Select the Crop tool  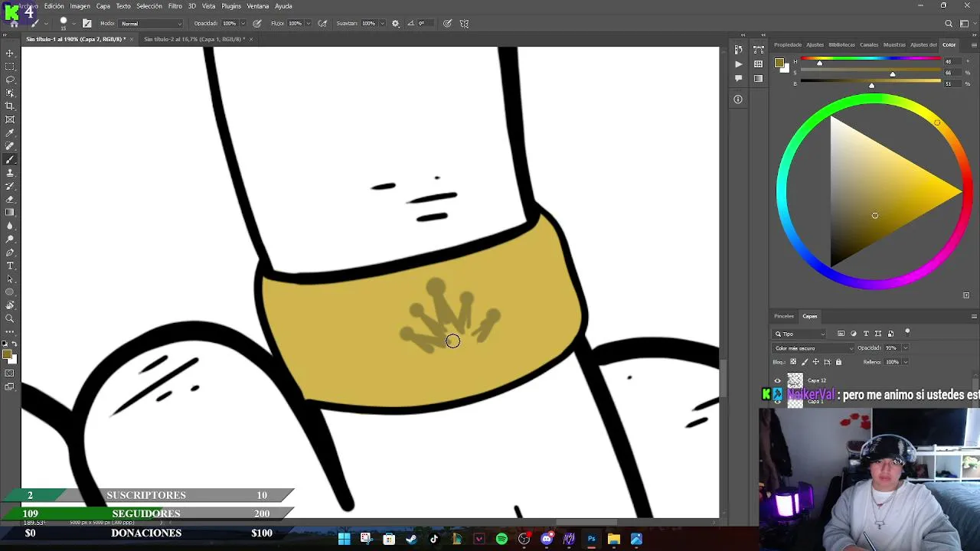click(x=10, y=106)
